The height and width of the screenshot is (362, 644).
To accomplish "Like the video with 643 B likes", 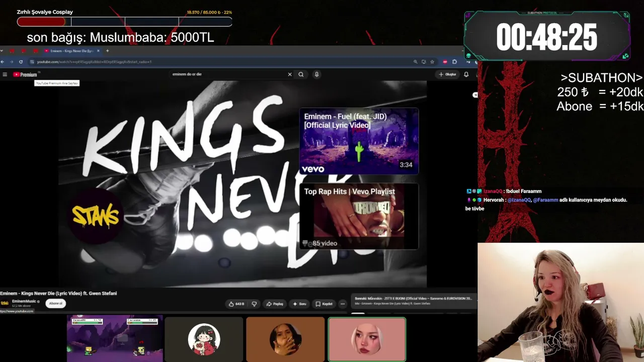I will pyautogui.click(x=236, y=304).
